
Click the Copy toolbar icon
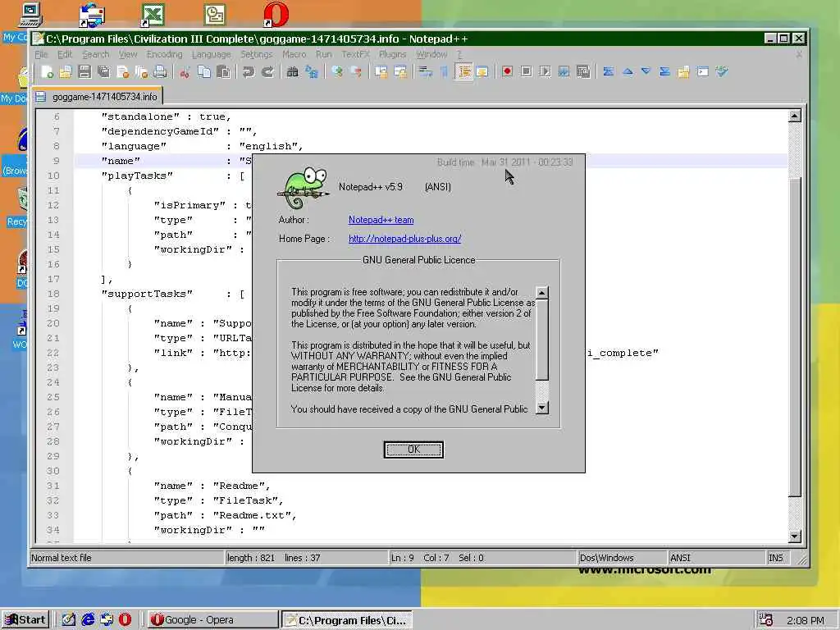coord(204,72)
